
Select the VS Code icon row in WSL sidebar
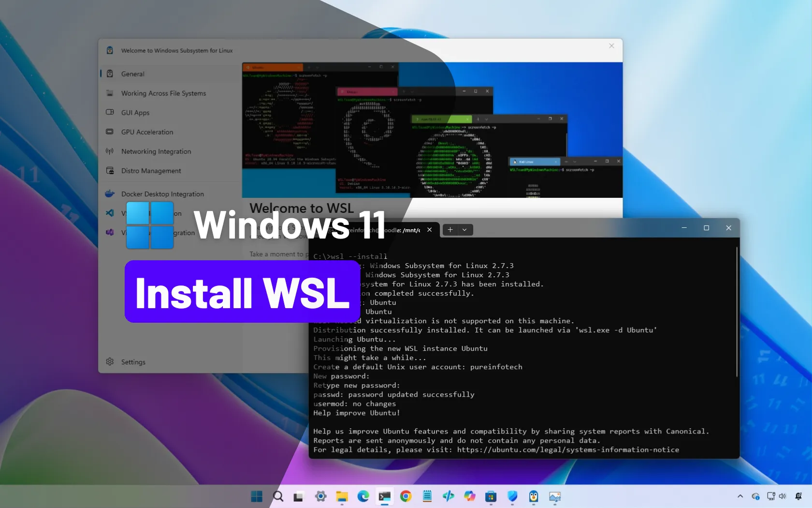110,213
